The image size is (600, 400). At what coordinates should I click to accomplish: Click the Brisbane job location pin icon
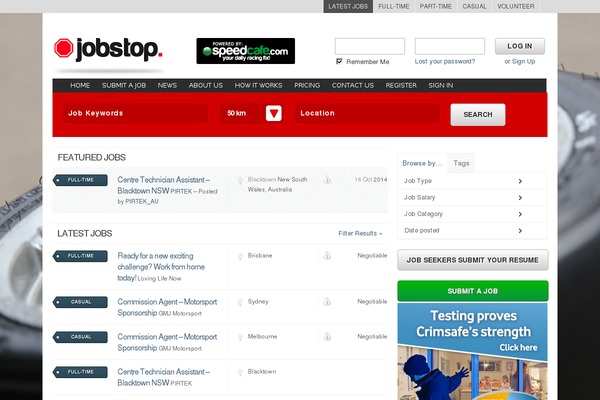click(241, 256)
